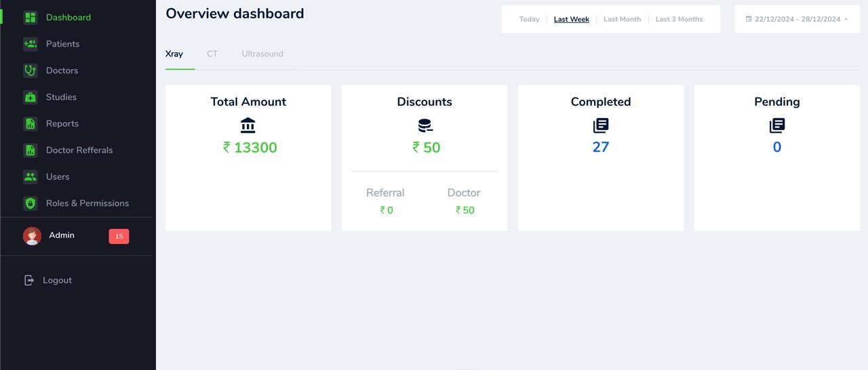This screenshot has width=868, height=370.
Task: Switch to the Ultrasound tab
Action: pyautogui.click(x=262, y=54)
